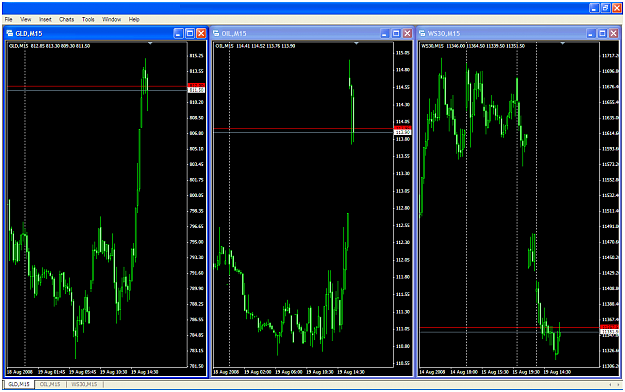Click the 111.05 price on OIL scale
This screenshot has width=625, height=392.
click(403, 329)
